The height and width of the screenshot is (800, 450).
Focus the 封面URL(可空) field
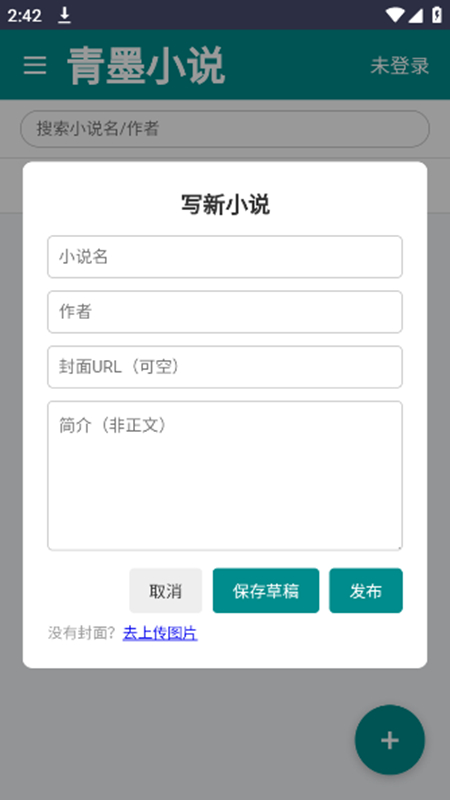[x=225, y=367]
